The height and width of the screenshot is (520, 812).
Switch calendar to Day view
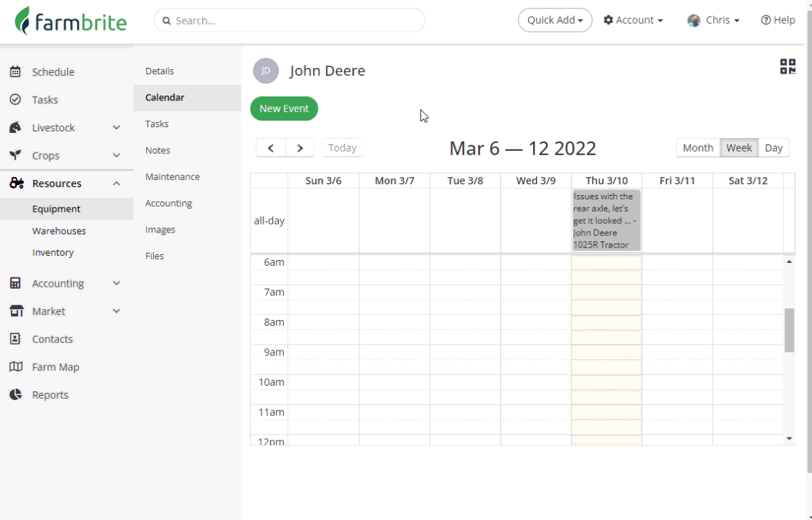click(x=774, y=148)
